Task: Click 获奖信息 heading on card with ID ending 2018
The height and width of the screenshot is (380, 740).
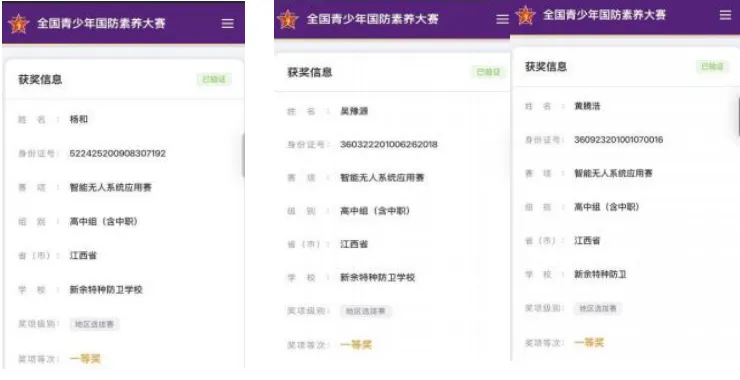Action: pos(310,72)
